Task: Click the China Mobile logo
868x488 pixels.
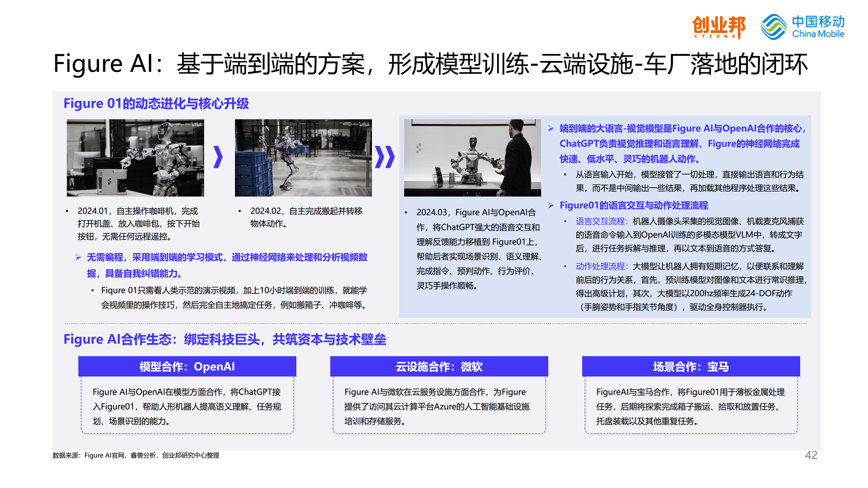Action: point(803,27)
